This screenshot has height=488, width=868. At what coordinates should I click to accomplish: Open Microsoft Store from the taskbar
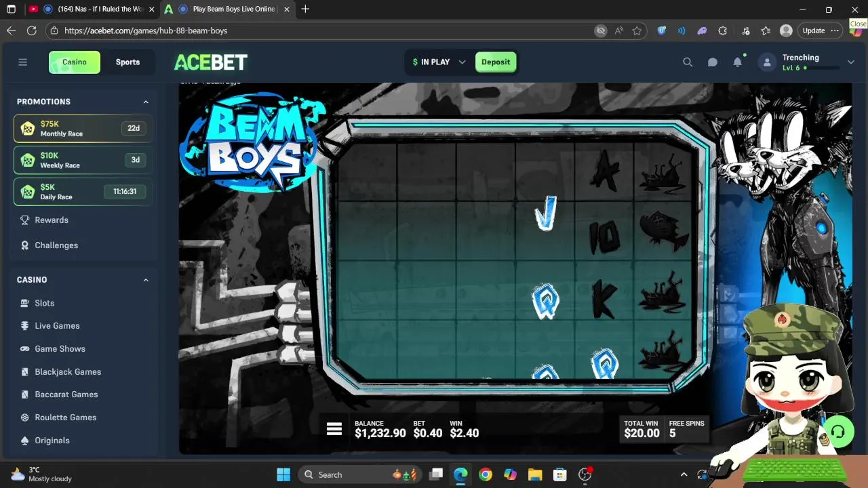559,474
